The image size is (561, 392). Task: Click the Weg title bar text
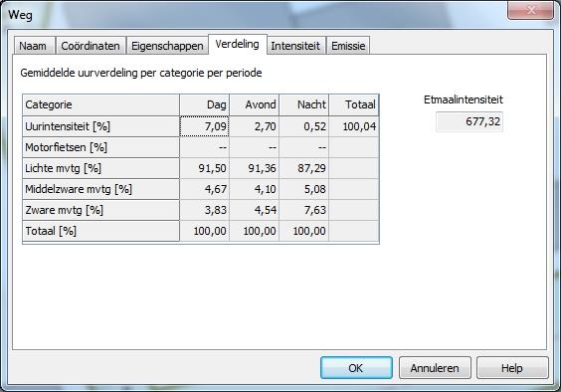(20, 15)
